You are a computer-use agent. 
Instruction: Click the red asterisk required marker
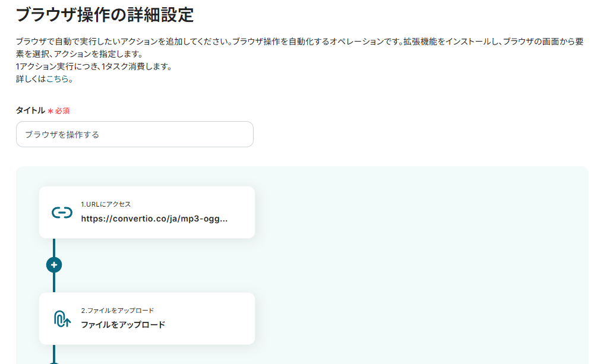(x=50, y=111)
